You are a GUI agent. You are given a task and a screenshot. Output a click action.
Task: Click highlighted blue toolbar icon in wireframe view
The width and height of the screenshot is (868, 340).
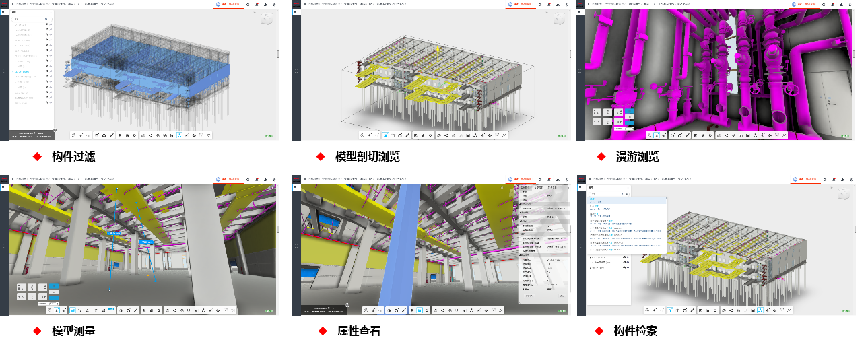tap(179, 135)
